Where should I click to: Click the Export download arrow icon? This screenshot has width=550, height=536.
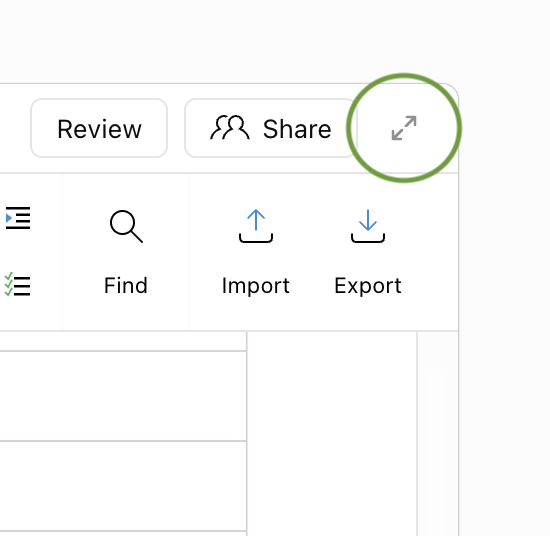point(368,226)
